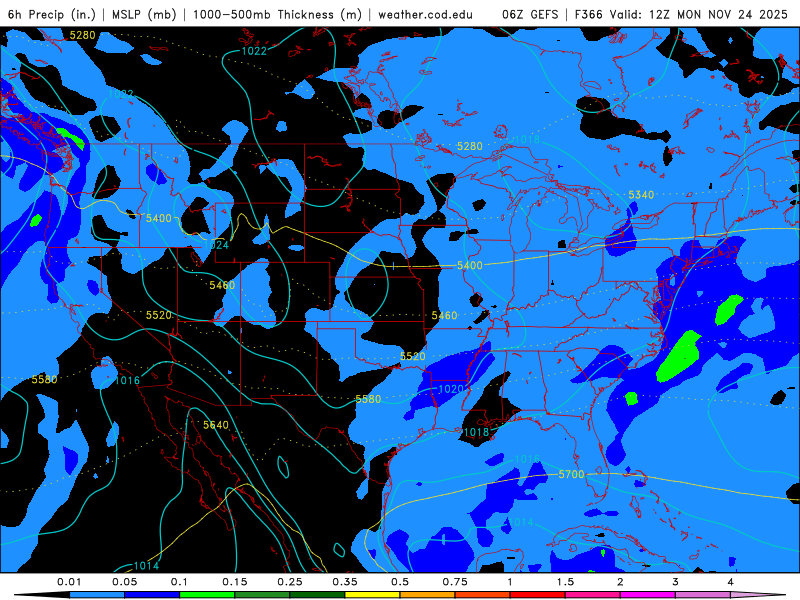Click the bright green 0.1–0.15 legend color
This screenshot has height=600, width=800.
(207, 595)
